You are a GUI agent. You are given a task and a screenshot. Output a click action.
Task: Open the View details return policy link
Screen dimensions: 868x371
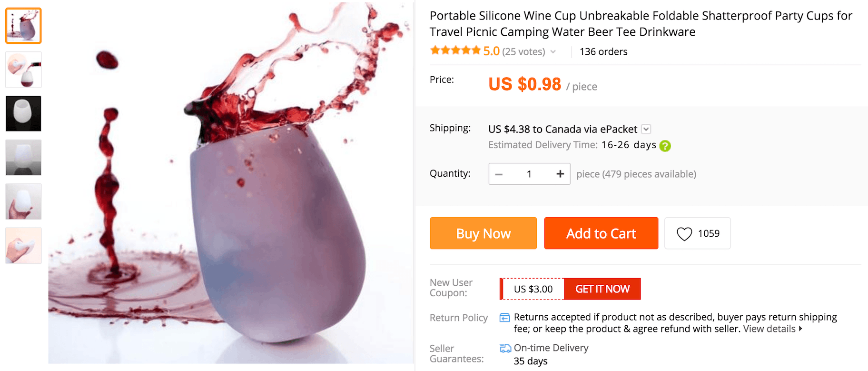coord(769,329)
